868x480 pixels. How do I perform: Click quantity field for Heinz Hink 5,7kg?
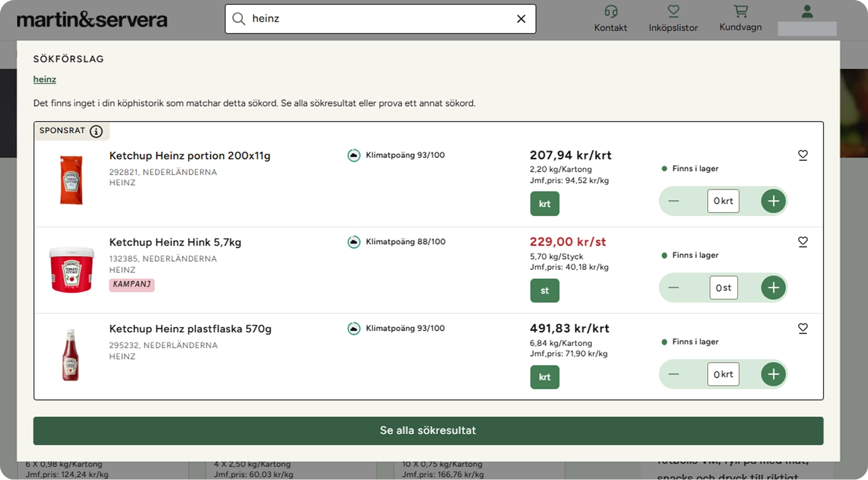pyautogui.click(x=723, y=288)
